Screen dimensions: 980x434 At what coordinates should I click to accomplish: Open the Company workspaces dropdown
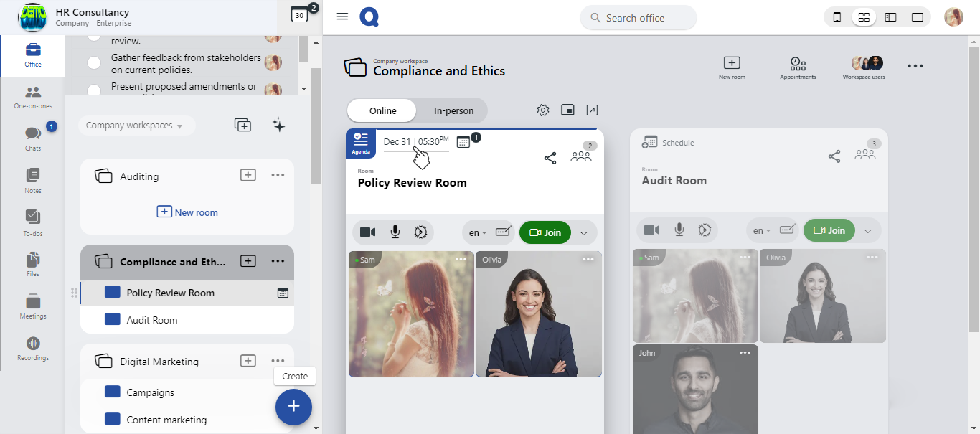pos(135,126)
